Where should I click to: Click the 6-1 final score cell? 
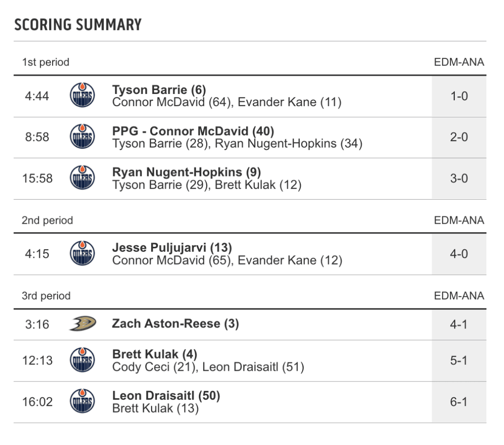coord(459,402)
